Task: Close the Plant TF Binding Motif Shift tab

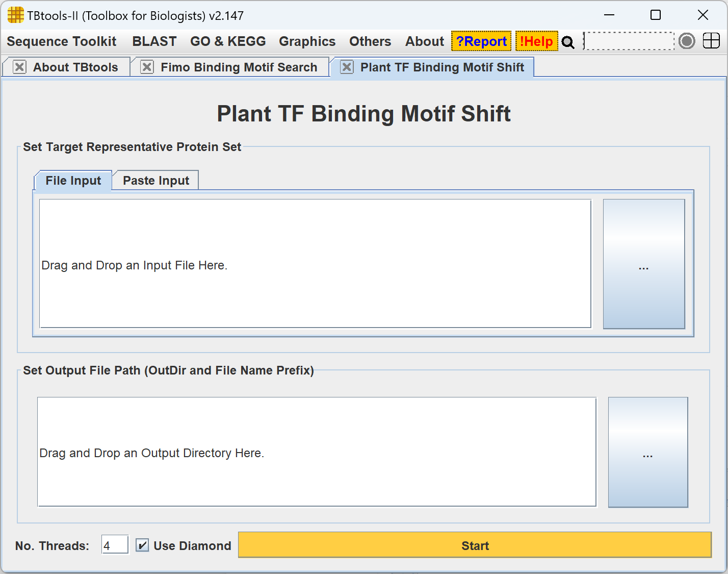Action: pos(347,67)
